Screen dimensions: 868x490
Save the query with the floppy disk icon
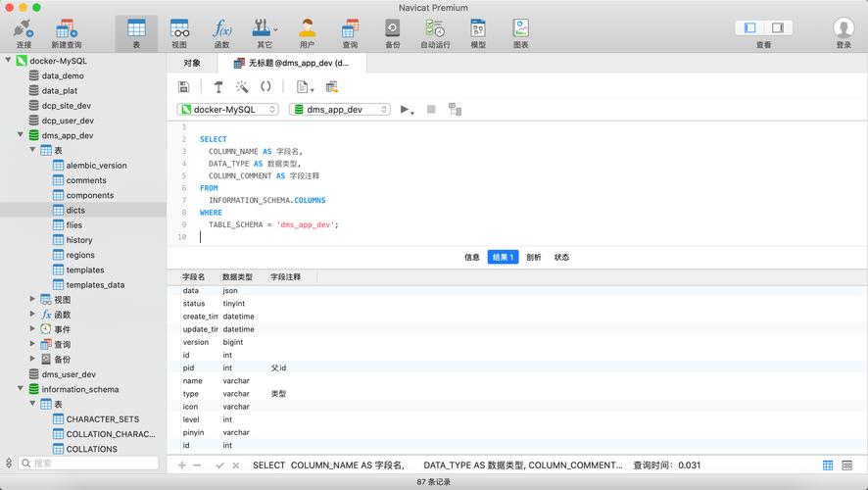(183, 87)
